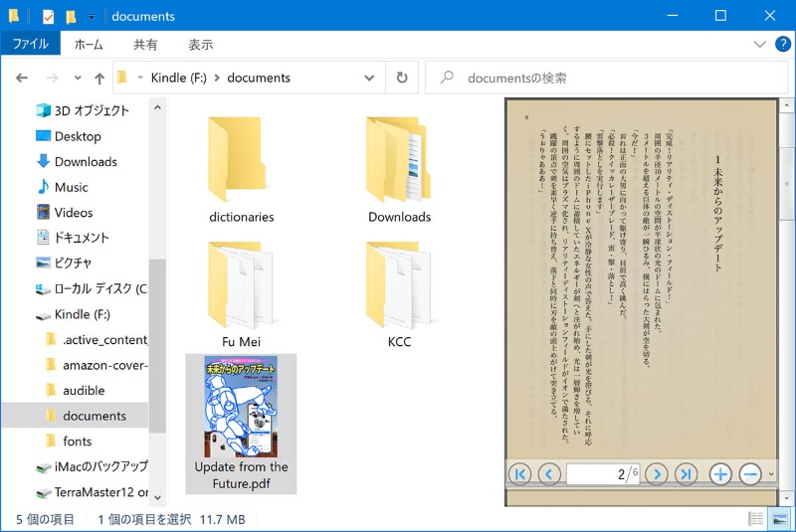Click the page number field in preview
The height and width of the screenshot is (532, 796).
coord(603,474)
